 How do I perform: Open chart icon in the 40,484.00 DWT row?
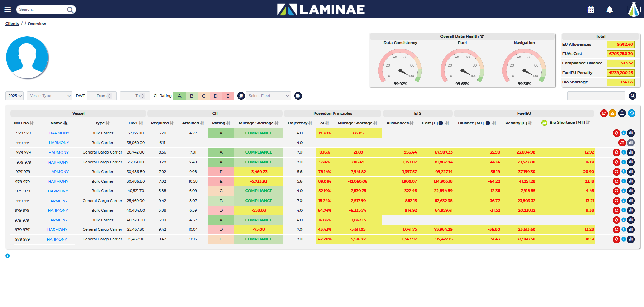coord(631,210)
